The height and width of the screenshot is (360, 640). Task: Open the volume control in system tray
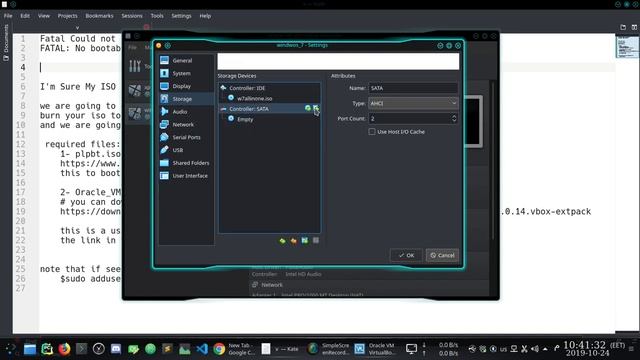click(535, 349)
